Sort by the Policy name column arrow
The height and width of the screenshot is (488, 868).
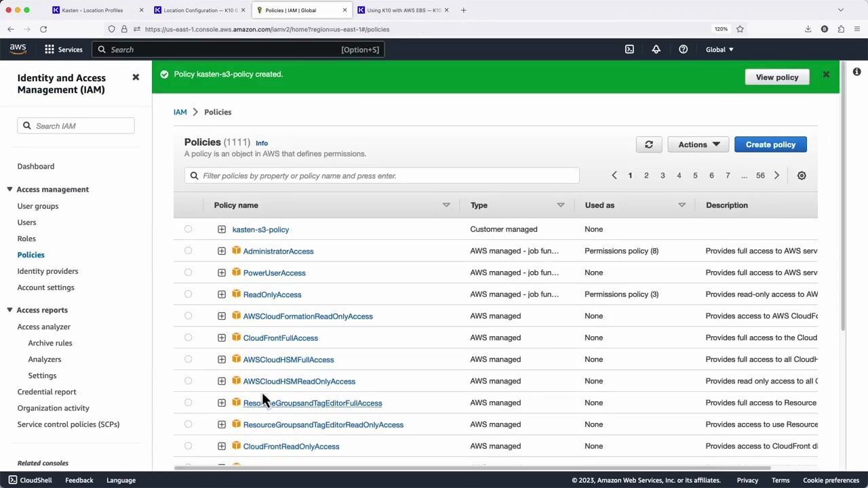click(x=446, y=205)
